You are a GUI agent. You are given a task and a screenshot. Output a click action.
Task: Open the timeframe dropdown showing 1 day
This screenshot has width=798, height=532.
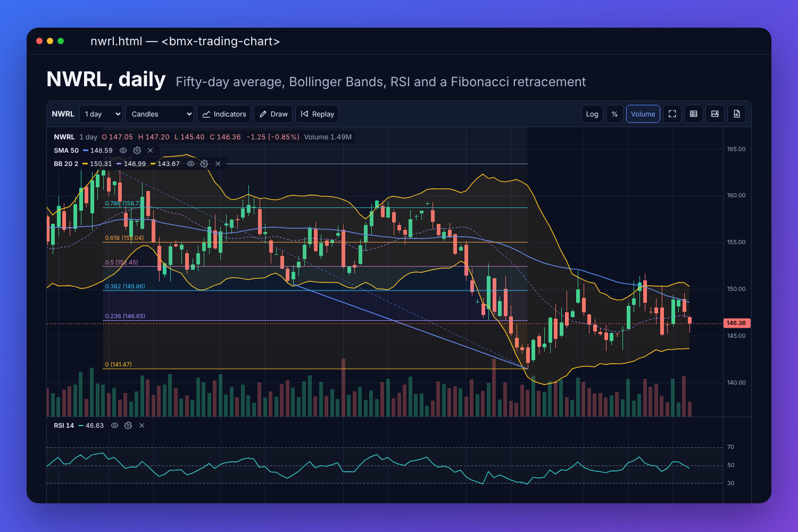pyautogui.click(x=101, y=114)
